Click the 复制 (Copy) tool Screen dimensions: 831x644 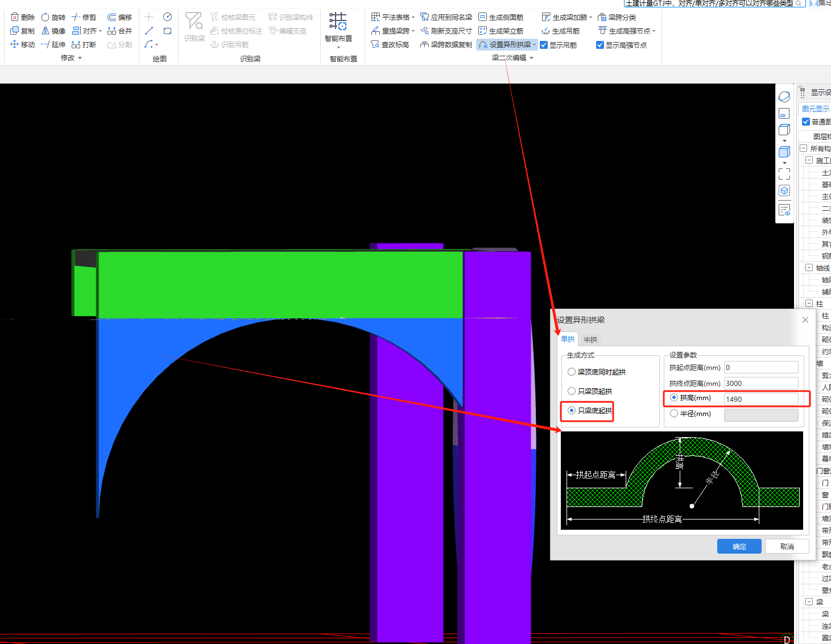click(x=22, y=31)
